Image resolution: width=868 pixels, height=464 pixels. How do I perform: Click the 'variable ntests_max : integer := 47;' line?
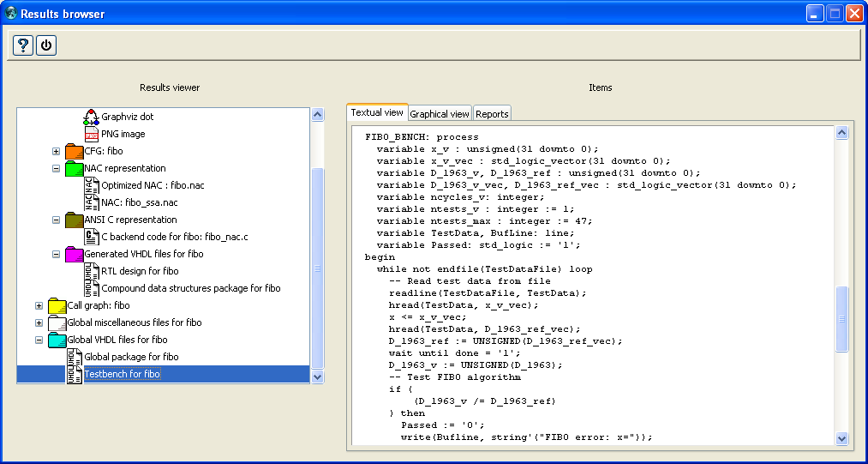[x=484, y=220]
